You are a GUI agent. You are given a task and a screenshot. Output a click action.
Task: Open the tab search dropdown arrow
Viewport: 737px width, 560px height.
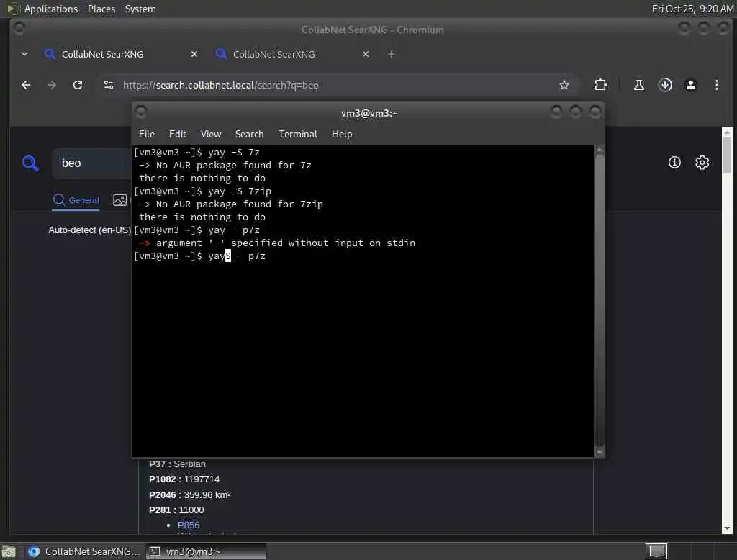[24, 54]
